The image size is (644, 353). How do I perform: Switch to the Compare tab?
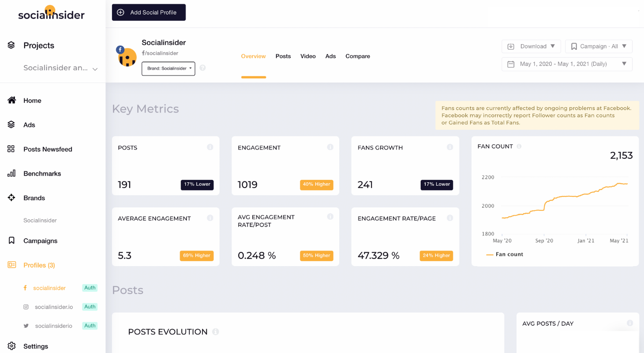coord(358,56)
